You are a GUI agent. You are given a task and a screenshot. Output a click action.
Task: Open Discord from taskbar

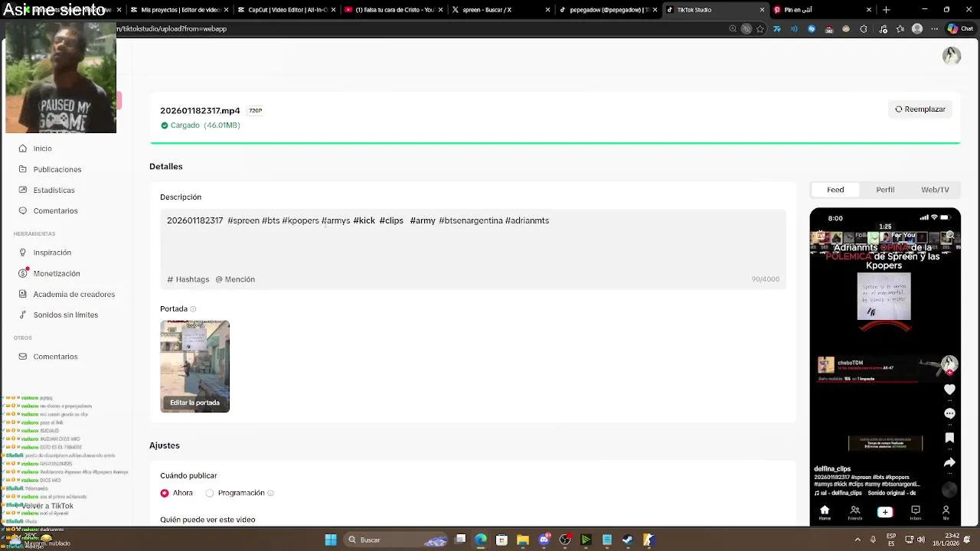[544, 540]
